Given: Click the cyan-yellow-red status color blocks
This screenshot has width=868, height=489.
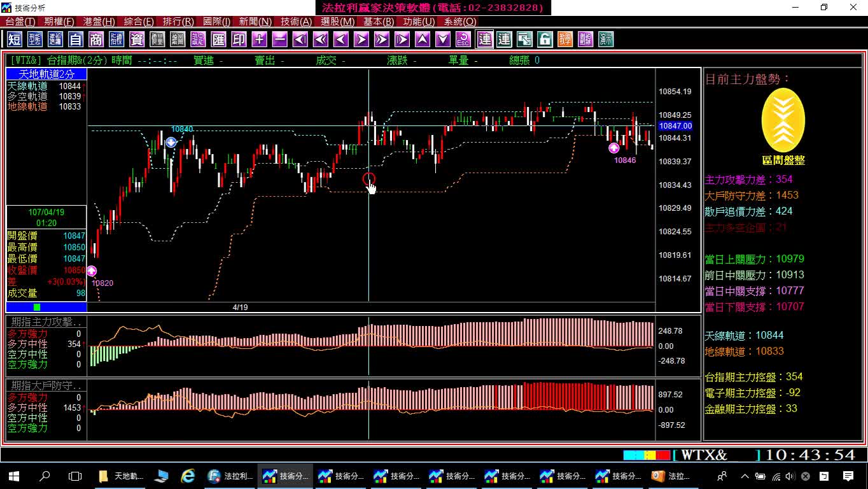Looking at the screenshot, I should (647, 455).
